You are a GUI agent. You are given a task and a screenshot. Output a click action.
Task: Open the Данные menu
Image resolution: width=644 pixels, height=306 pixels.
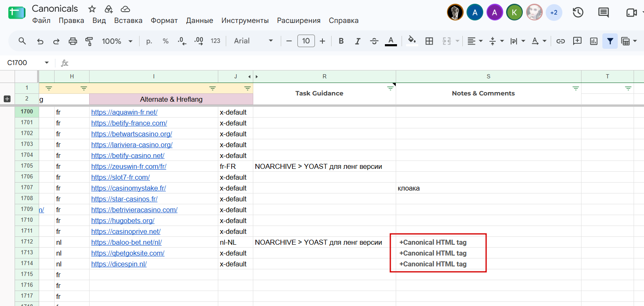click(x=200, y=20)
